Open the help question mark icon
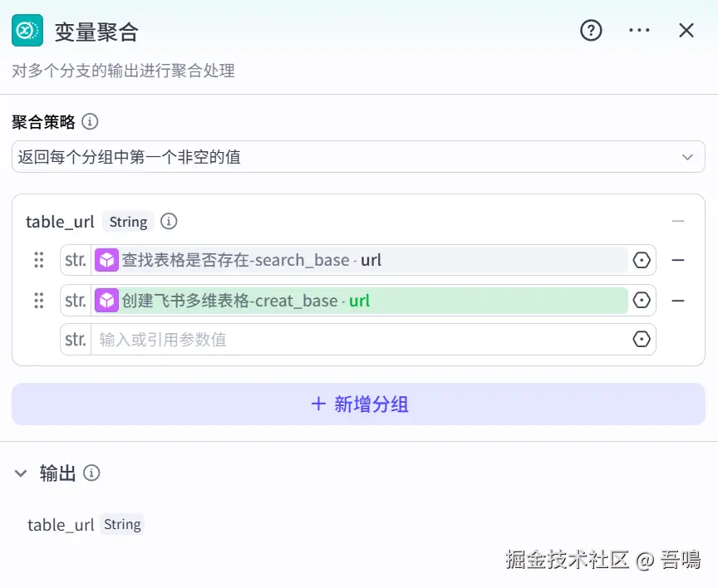 (591, 31)
